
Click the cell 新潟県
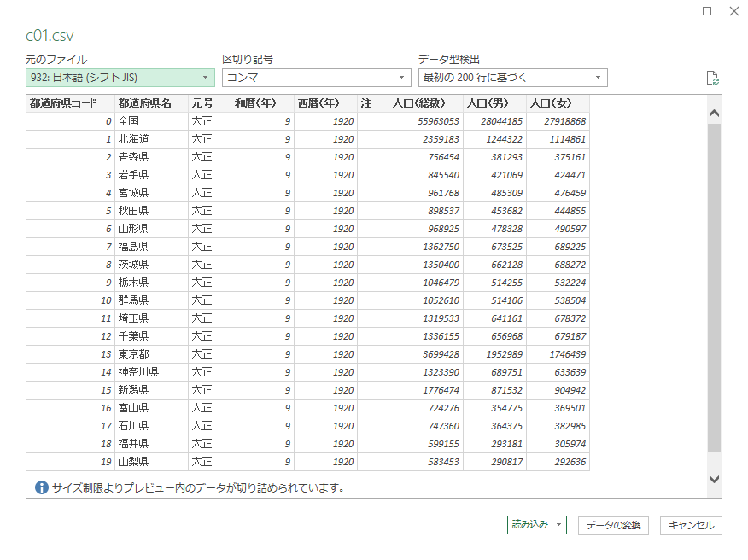tap(151, 390)
